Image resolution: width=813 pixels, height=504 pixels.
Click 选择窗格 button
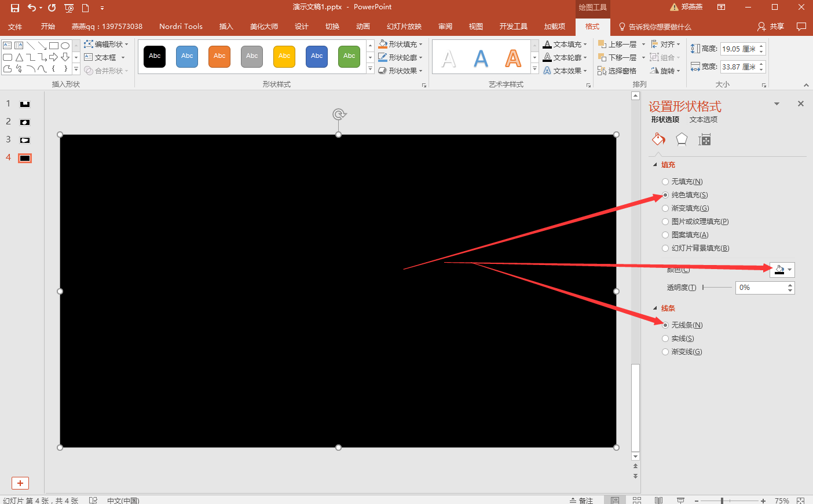coord(617,71)
